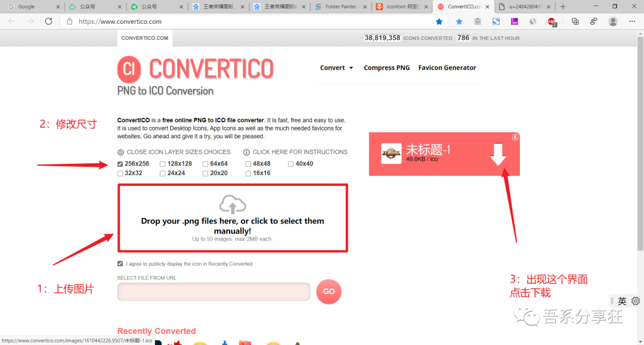Check the 48x48 size checkbox
The image size is (644, 345).
click(248, 164)
